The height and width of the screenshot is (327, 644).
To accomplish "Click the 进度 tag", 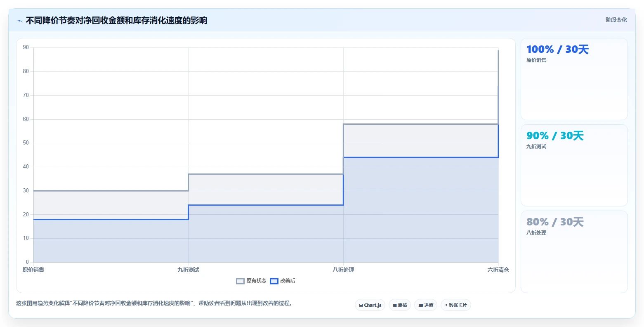I will [426, 305].
